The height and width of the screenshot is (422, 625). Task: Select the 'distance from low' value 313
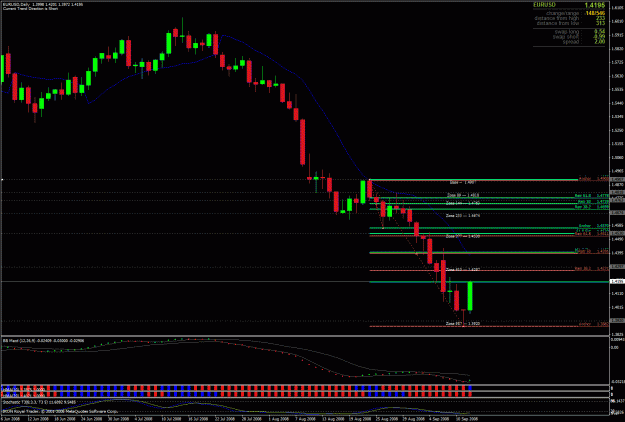point(601,23)
